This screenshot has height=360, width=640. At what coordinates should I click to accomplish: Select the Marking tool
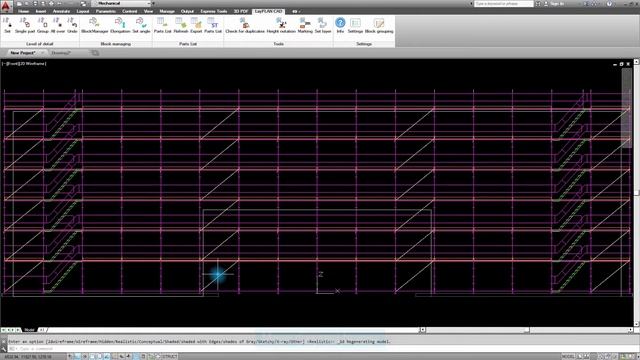coord(305,25)
